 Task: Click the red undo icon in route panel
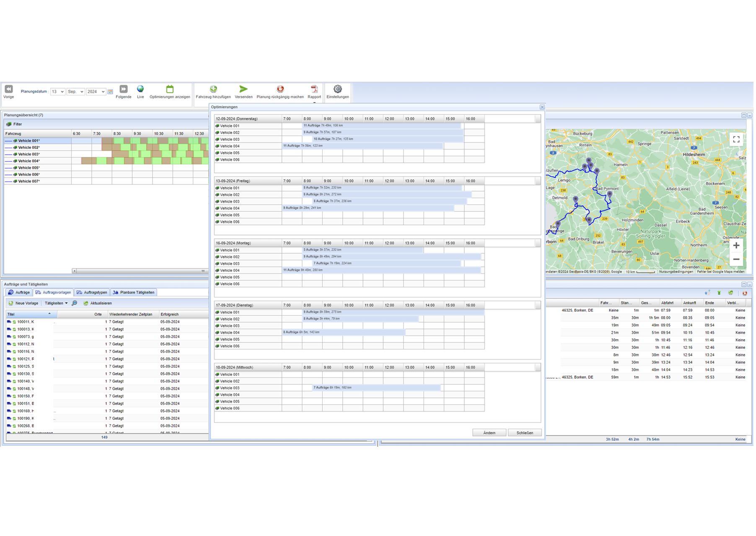pyautogui.click(x=745, y=293)
